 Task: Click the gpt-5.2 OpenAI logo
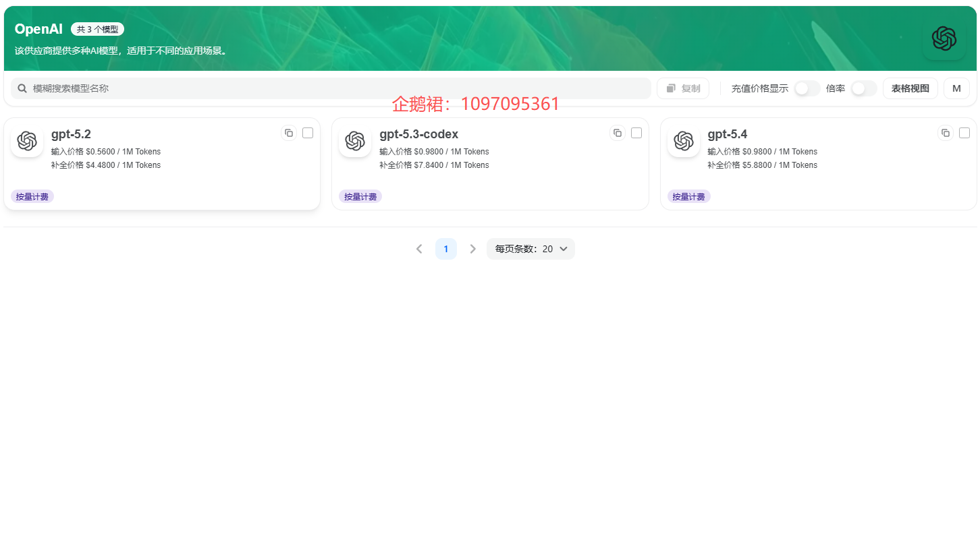pos(27,141)
